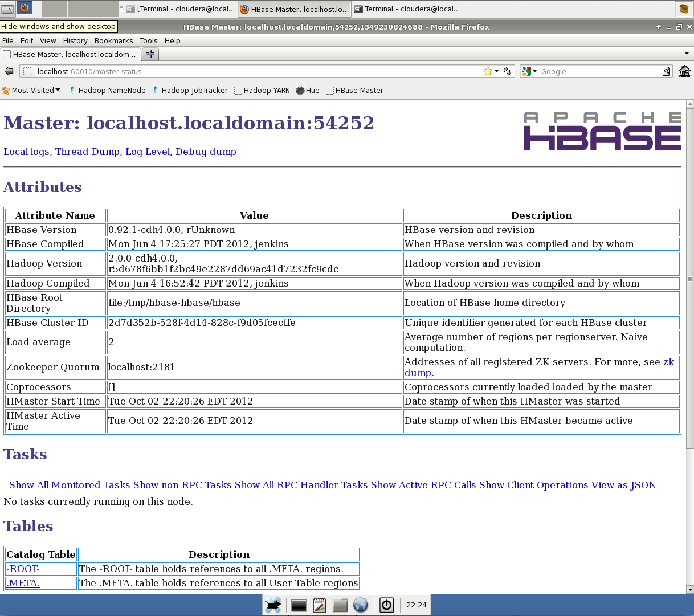Click the 22:24 clock in bottom panel

pyautogui.click(x=416, y=605)
